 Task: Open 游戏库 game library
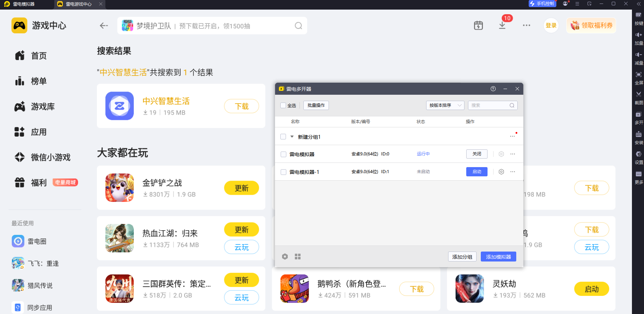point(34,106)
